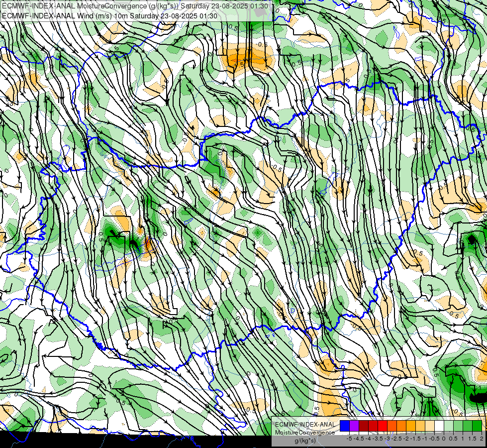487x448 pixels.
Task: Click the dark maroon legend swatch
Action: [364, 426]
